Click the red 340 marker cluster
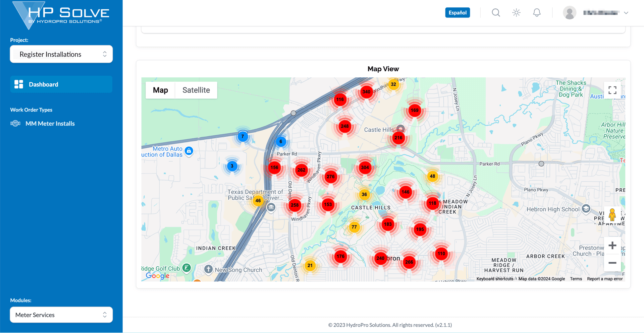Image resolution: width=644 pixels, height=333 pixels. [366, 91]
